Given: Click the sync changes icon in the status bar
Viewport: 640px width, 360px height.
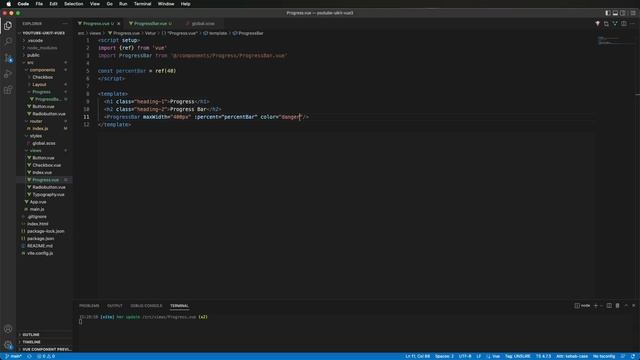Looking at the screenshot, I should click(x=29, y=356).
